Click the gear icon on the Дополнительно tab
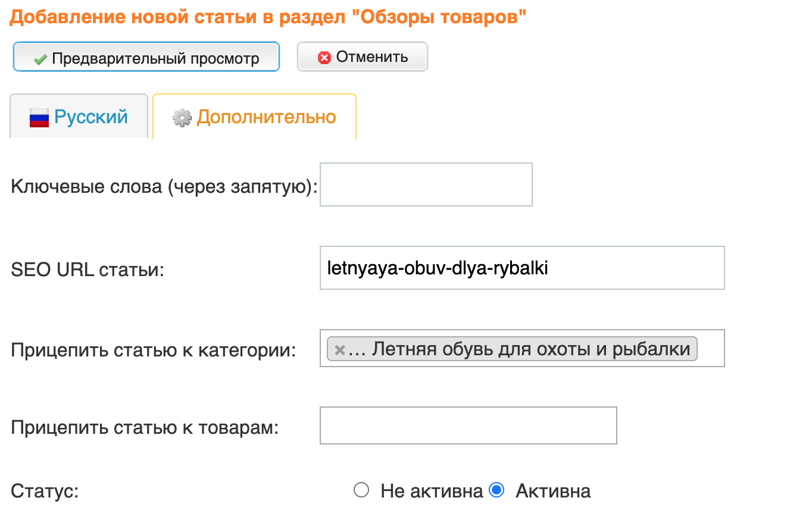The image size is (787, 532). click(x=182, y=118)
